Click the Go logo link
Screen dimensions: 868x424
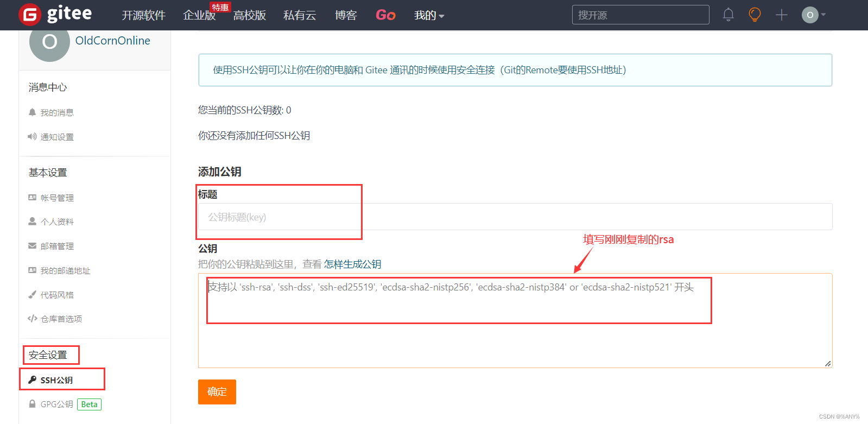[385, 15]
